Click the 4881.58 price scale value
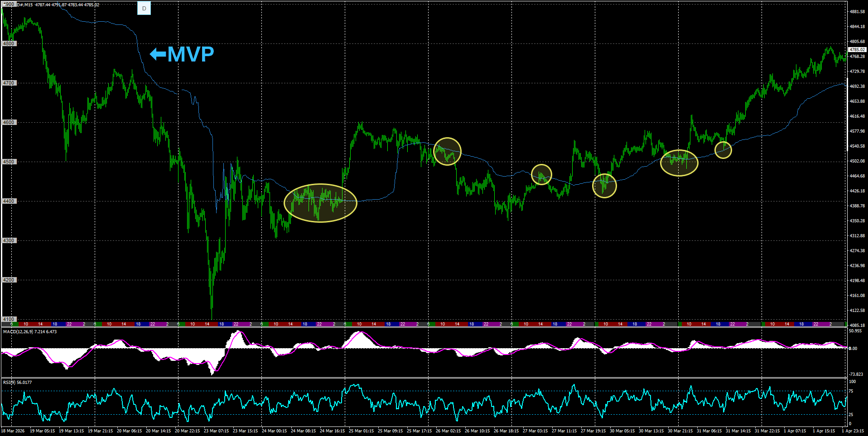The image size is (868, 436). pos(857,12)
